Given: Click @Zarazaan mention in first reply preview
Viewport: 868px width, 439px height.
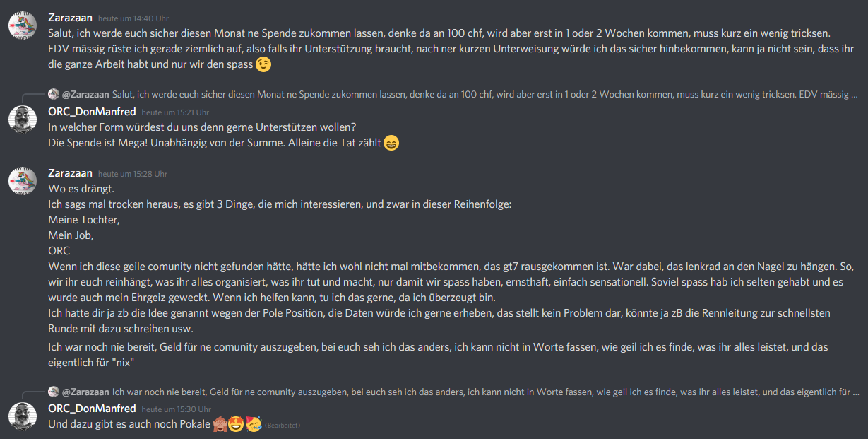Looking at the screenshot, I should click(85, 94).
